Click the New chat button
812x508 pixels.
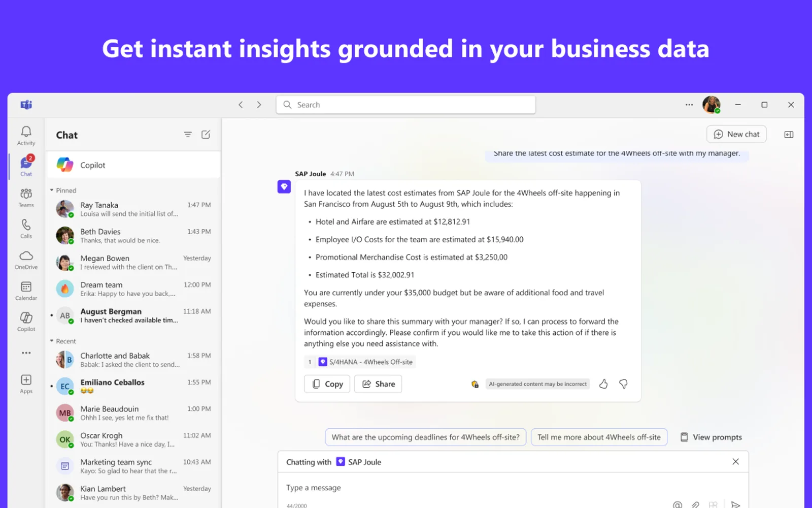736,134
